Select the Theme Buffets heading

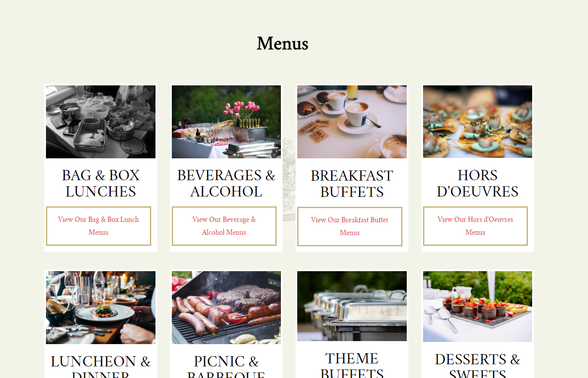(352, 364)
